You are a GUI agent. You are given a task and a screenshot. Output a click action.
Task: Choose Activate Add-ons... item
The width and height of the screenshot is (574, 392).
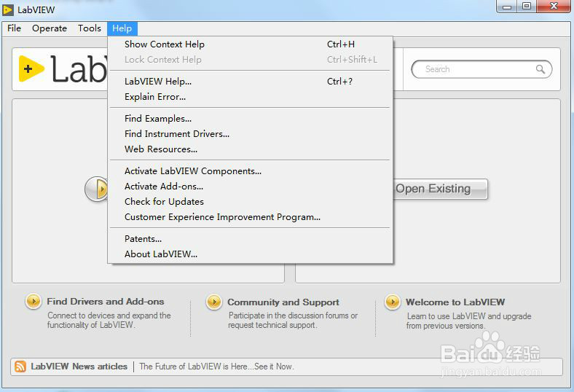point(251,187)
